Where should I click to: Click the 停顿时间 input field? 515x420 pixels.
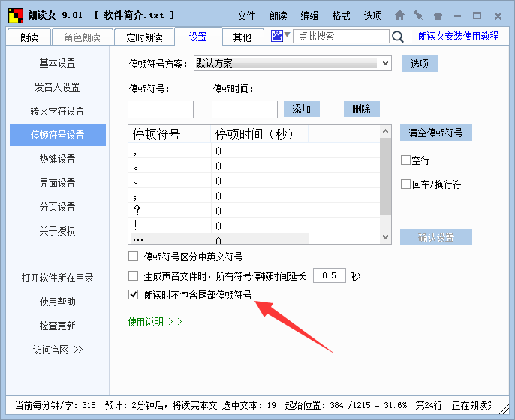click(x=245, y=109)
